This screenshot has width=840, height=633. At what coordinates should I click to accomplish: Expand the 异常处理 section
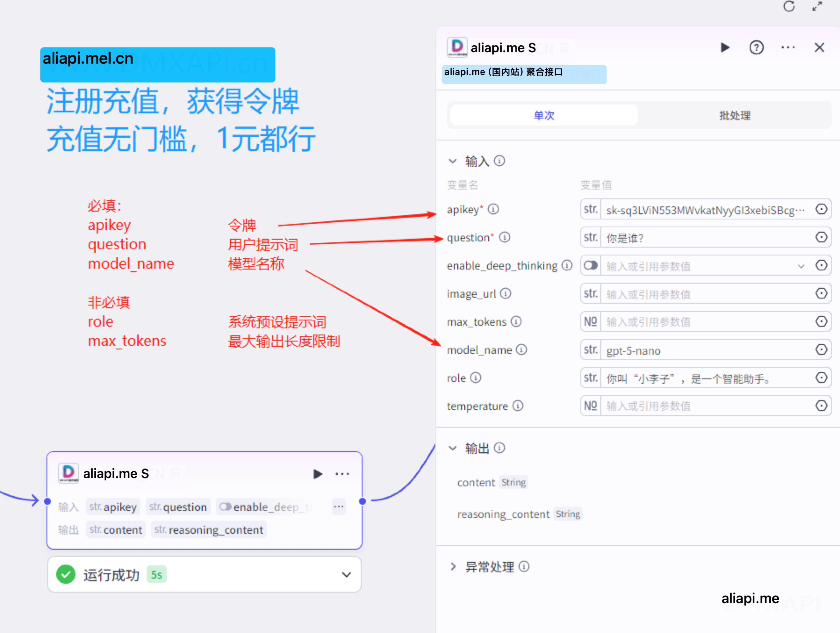tap(453, 566)
